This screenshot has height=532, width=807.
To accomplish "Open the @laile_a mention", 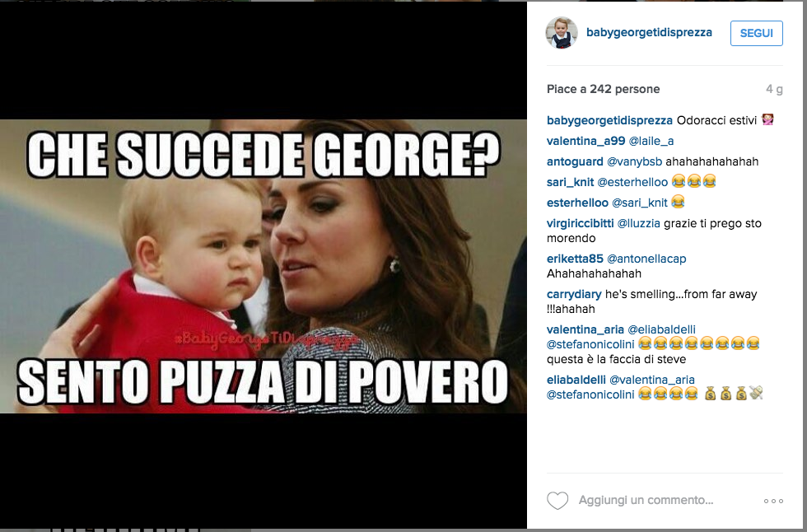I will (651, 141).
